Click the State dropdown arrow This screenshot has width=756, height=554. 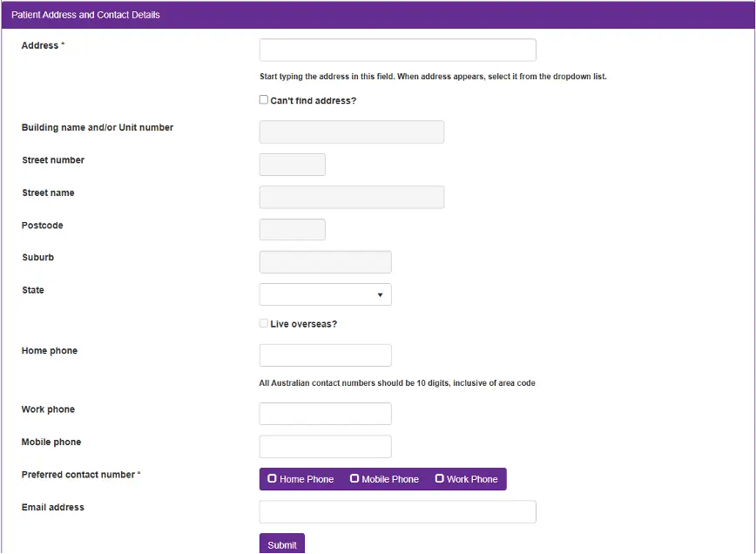pos(381,294)
